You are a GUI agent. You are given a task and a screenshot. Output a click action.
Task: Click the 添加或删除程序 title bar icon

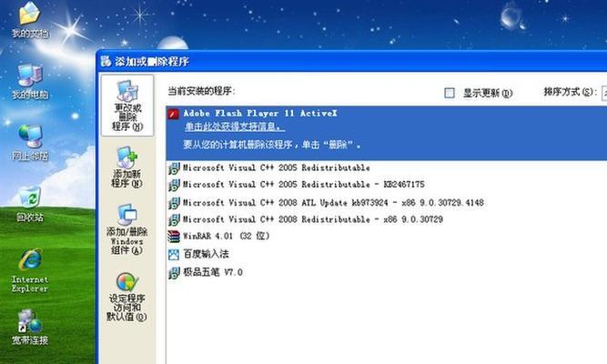[106, 61]
